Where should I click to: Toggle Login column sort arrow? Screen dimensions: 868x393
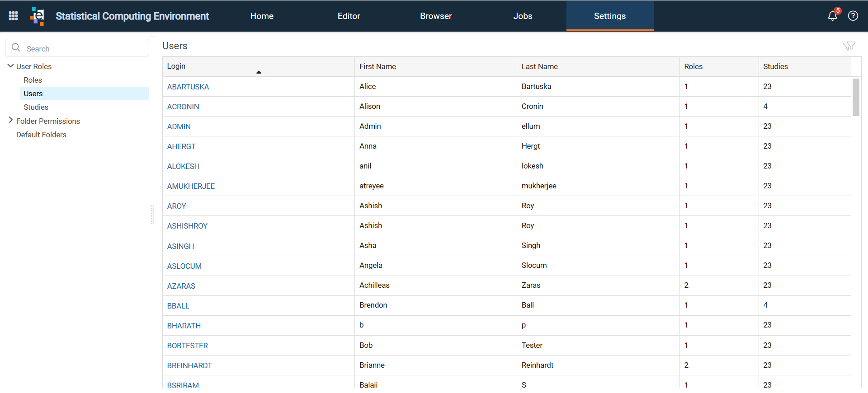pos(259,72)
